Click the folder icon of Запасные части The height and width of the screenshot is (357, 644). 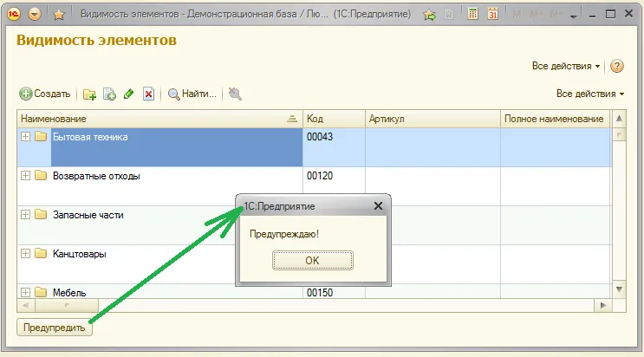tap(41, 214)
